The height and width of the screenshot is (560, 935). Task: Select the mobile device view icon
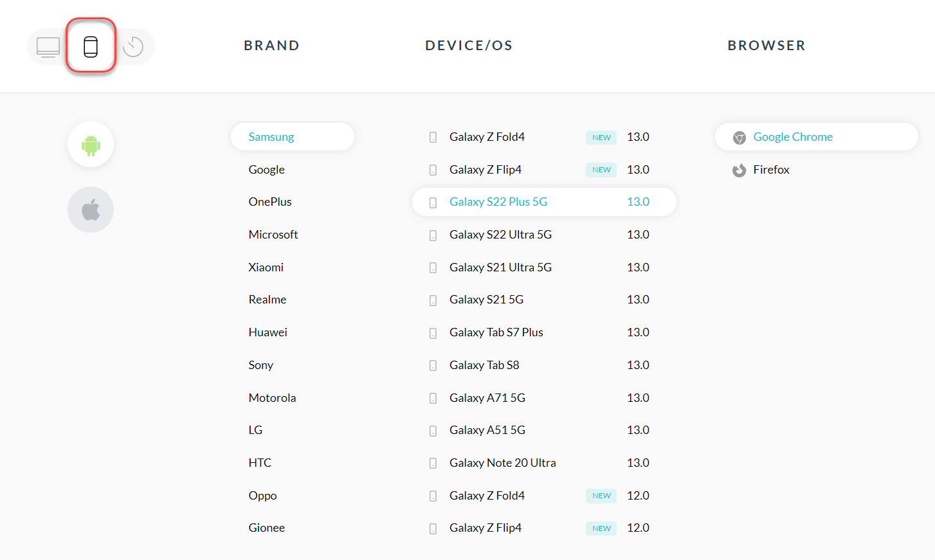pos(91,46)
